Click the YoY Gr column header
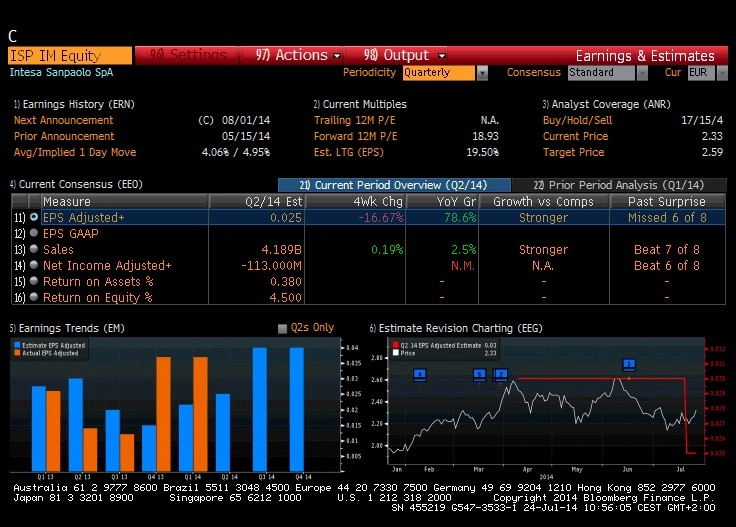The height and width of the screenshot is (527, 736). (442, 201)
